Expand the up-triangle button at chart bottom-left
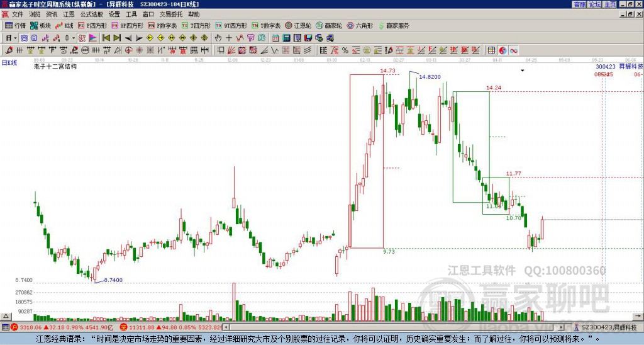The width and height of the screenshot is (644, 345). click(5, 316)
